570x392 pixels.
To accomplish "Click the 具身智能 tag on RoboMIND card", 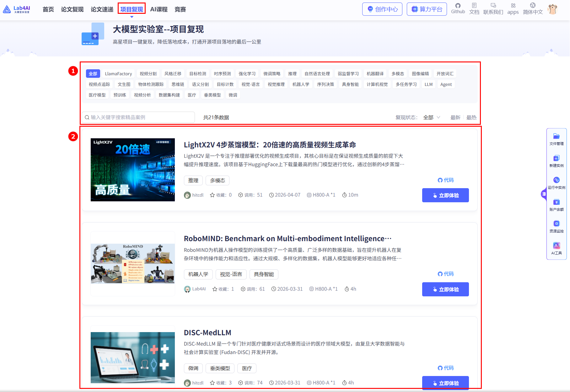I will 264,274.
